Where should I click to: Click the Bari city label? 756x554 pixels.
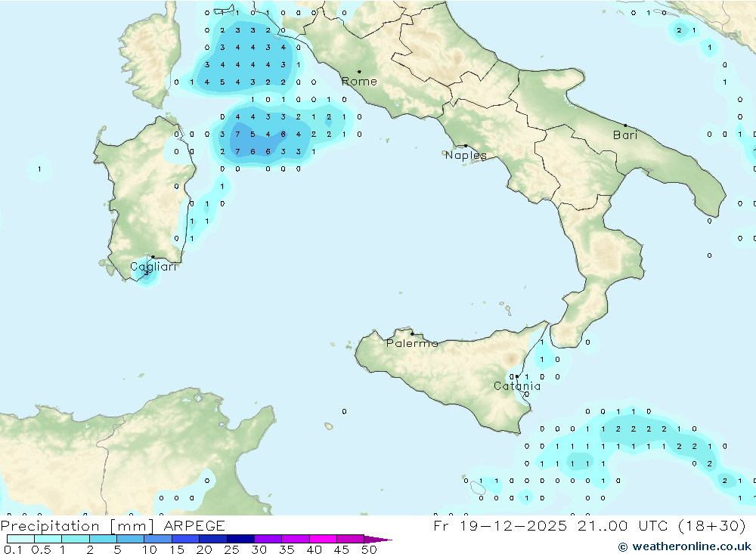pyautogui.click(x=625, y=135)
